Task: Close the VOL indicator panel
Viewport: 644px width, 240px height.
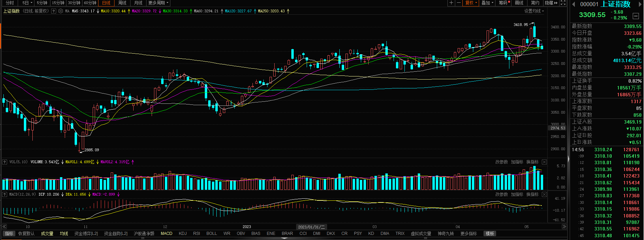Action: (544, 162)
